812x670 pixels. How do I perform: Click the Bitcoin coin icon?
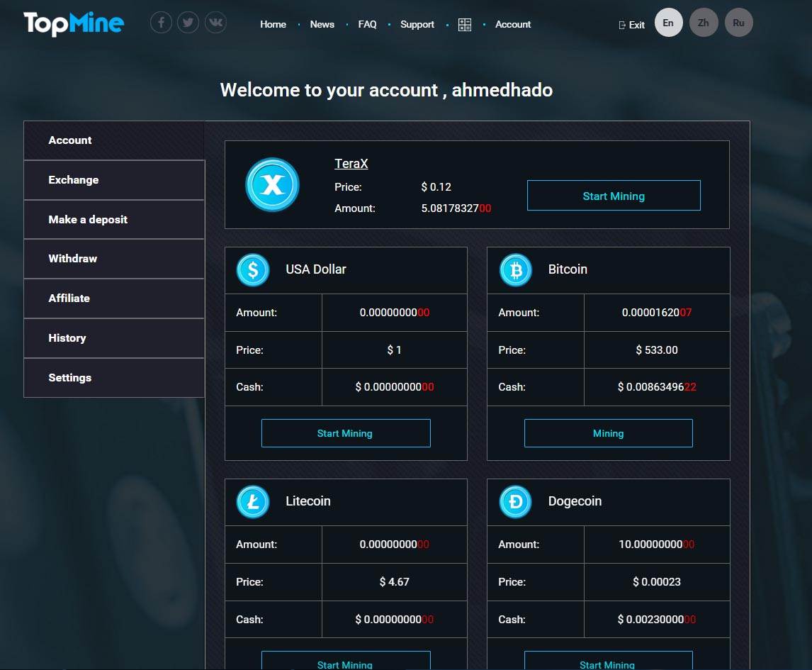516,270
